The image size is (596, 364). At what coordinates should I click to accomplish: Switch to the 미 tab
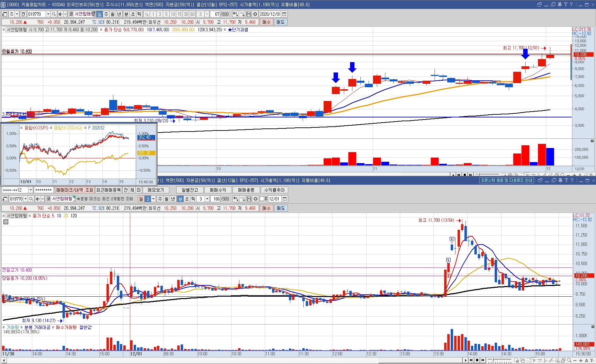tap(139, 190)
